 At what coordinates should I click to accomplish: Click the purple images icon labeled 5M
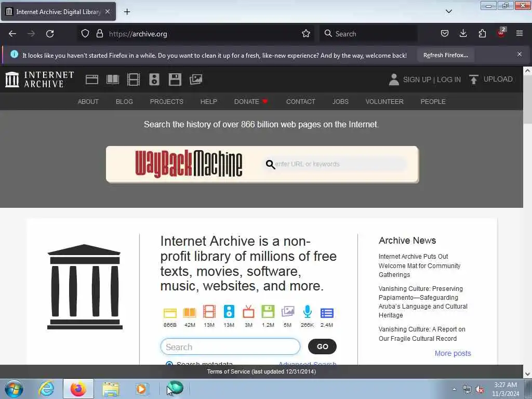288,312
